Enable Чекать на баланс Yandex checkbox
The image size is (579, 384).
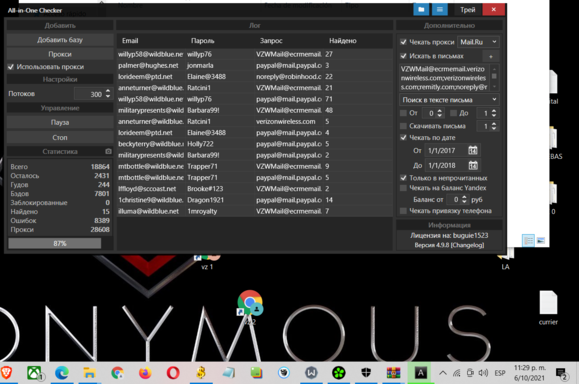tap(403, 188)
